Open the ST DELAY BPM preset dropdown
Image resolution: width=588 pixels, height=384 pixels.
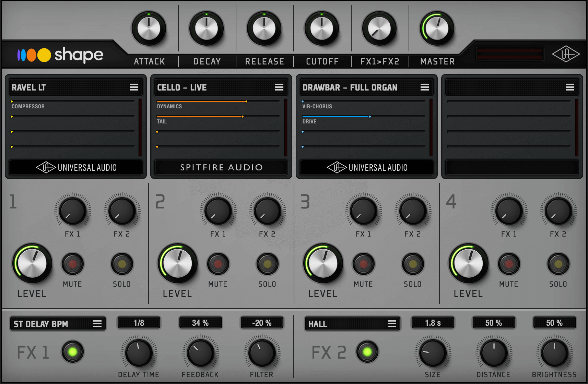point(58,323)
